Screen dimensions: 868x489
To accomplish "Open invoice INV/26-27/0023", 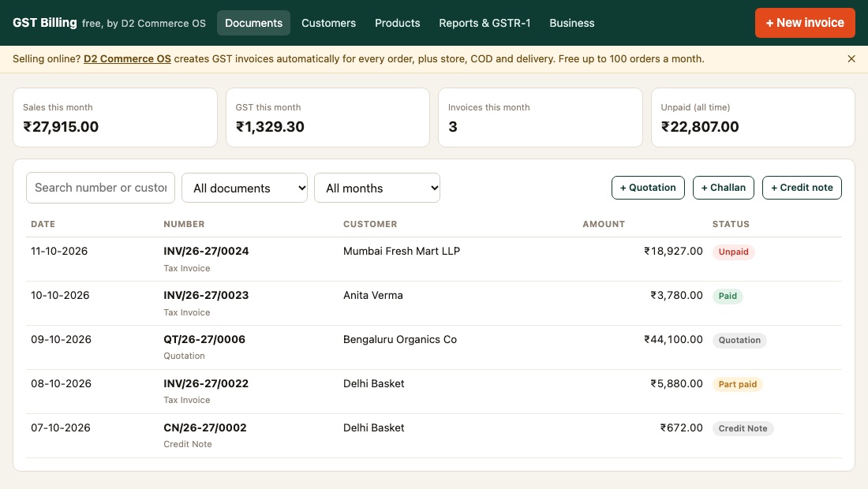I will tap(206, 296).
